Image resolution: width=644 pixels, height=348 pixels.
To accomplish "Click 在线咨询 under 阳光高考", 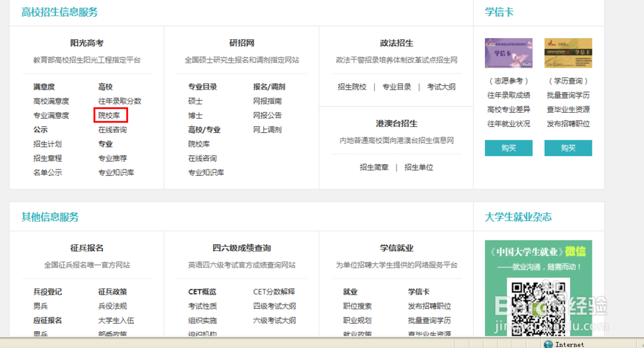I will click(112, 130).
